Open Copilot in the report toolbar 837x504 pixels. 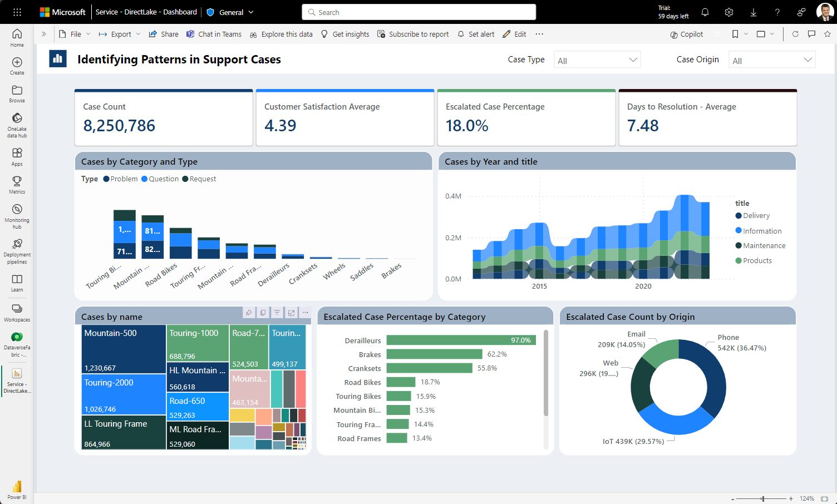point(686,34)
